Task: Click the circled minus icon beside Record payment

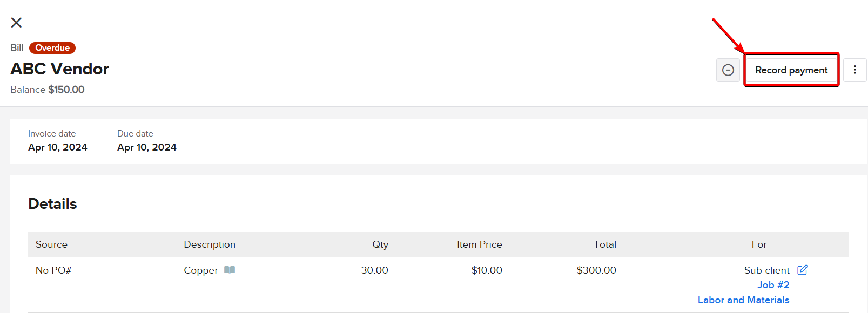Action: click(728, 70)
